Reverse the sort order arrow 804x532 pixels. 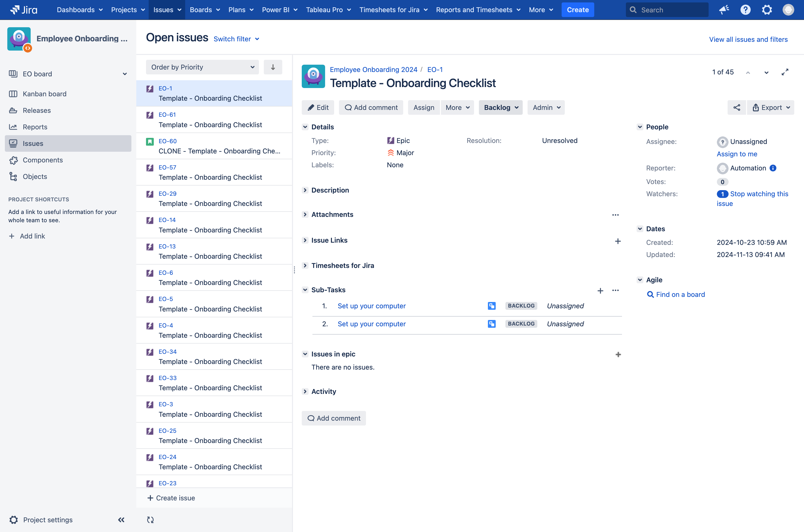(273, 67)
